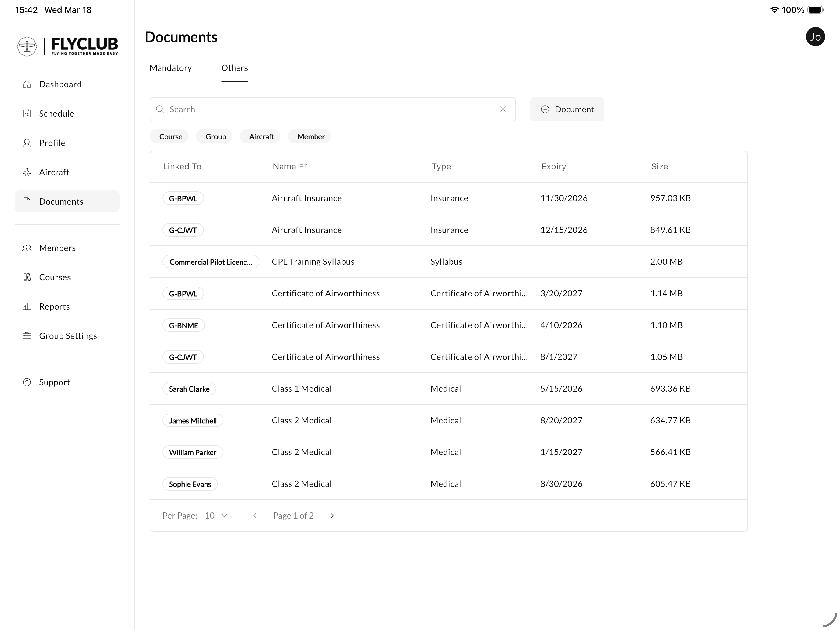Screen dimensions: 840x630
Task: Click the Document upload button
Action: [x=567, y=109]
